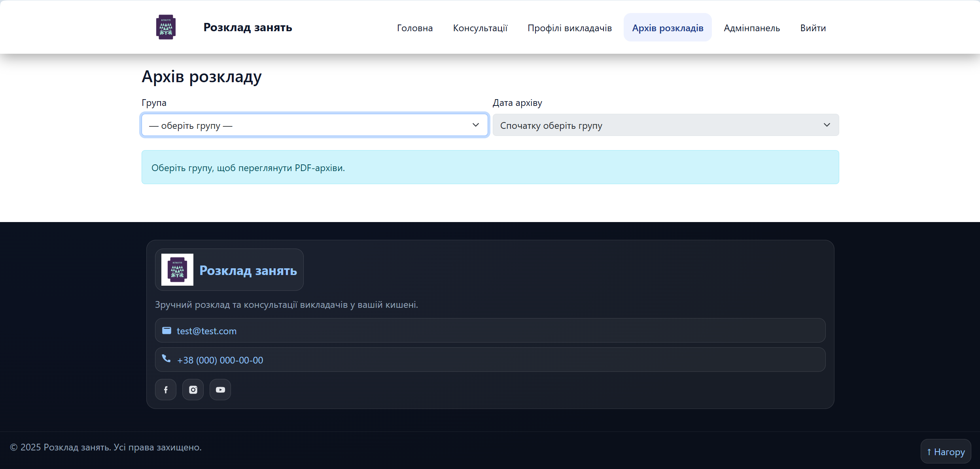The width and height of the screenshot is (980, 469).
Task: Go to Головна menu item
Action: [415, 28]
